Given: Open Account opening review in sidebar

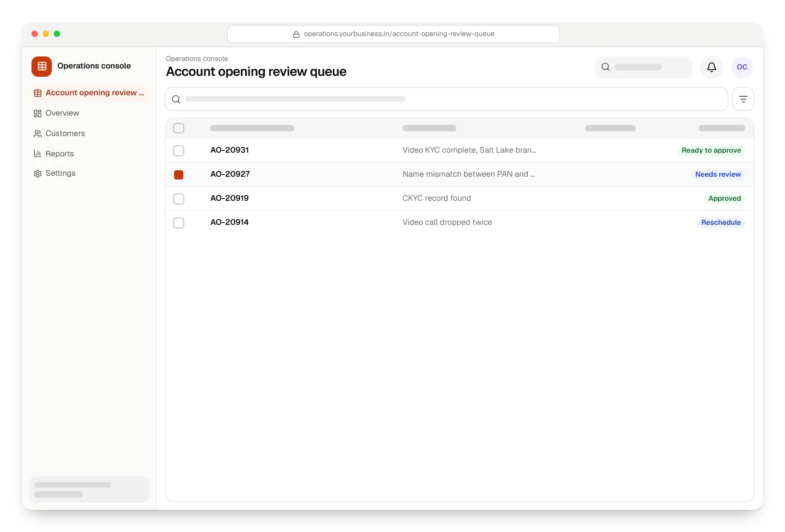Looking at the screenshot, I should tap(89, 93).
